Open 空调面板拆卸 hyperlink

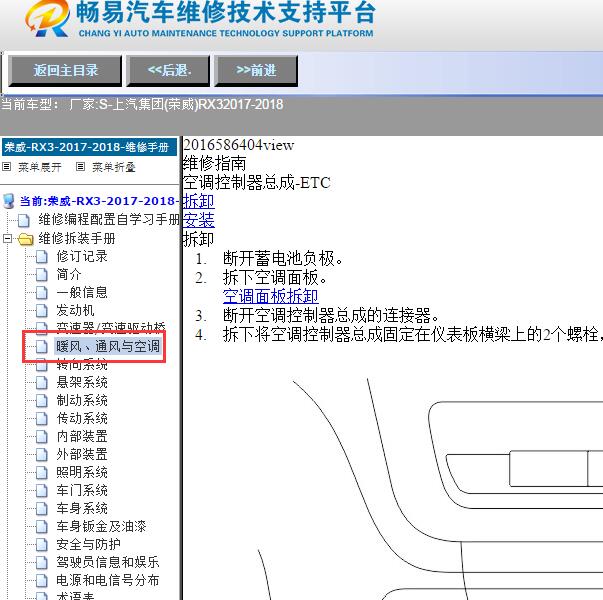coord(270,296)
